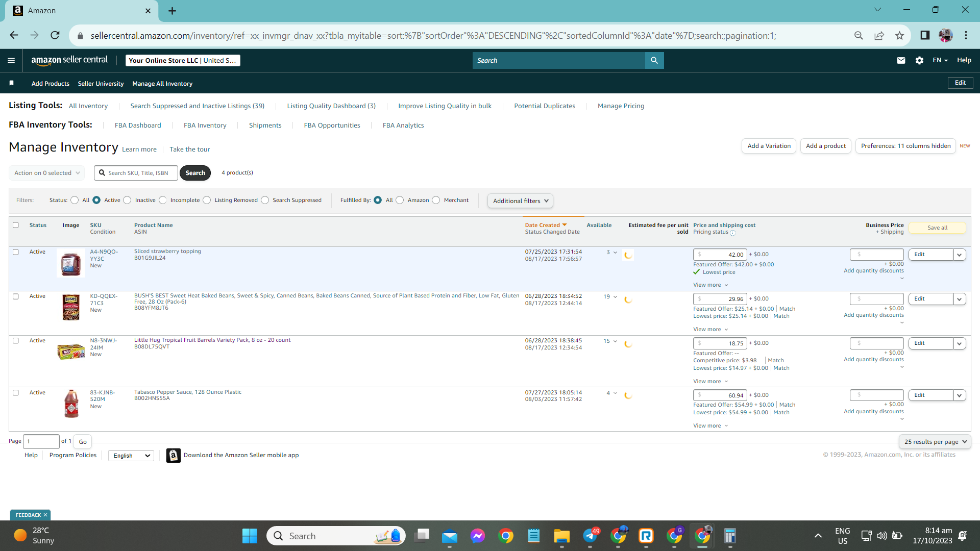Open the Action on 0 selected dropdown

tap(47, 173)
